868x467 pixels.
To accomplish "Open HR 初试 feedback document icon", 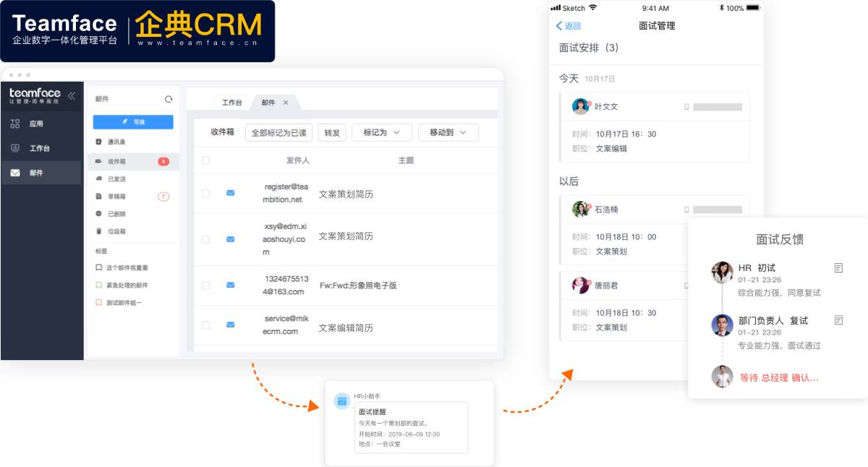I will coord(838,267).
